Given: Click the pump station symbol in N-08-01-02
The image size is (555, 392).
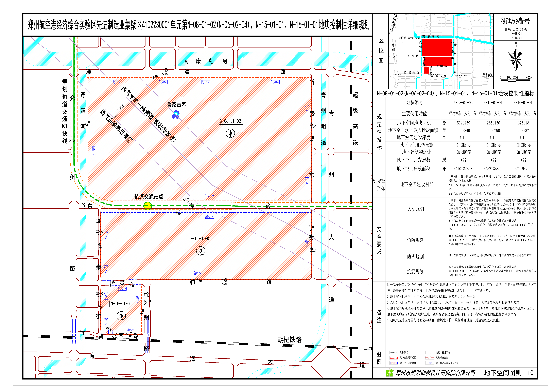Looking at the screenshot, I should click(x=230, y=133).
